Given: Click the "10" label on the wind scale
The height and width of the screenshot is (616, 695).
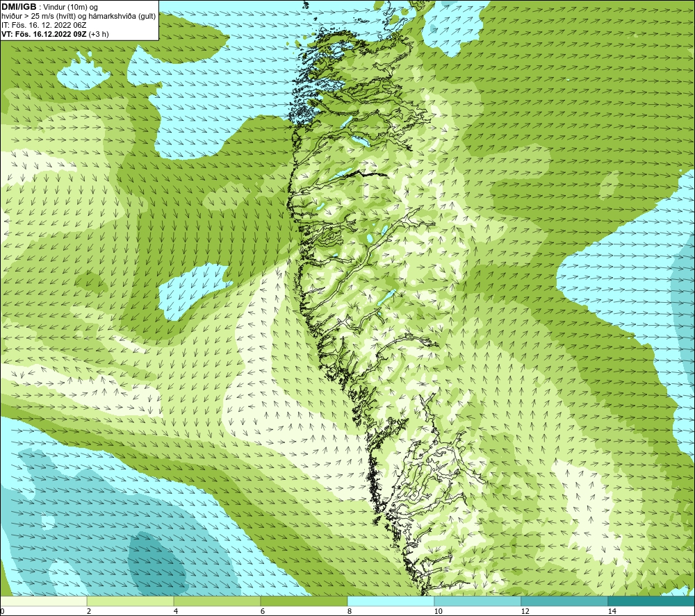Looking at the screenshot, I should (438, 611).
